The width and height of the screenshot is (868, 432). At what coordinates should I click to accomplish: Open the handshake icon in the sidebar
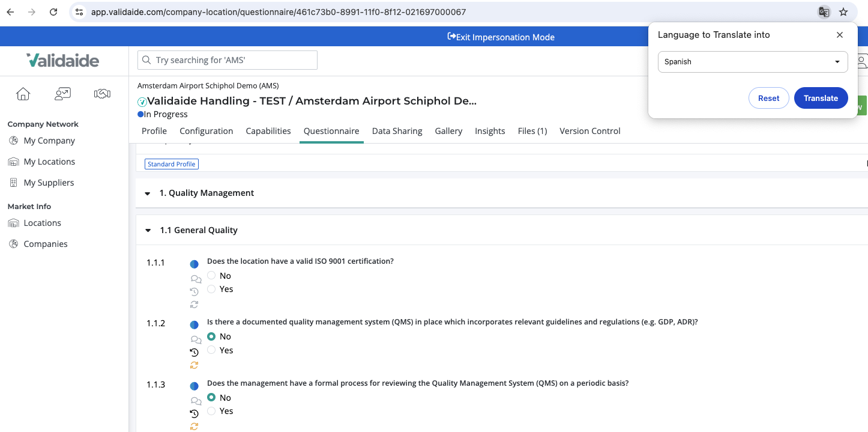coord(102,94)
